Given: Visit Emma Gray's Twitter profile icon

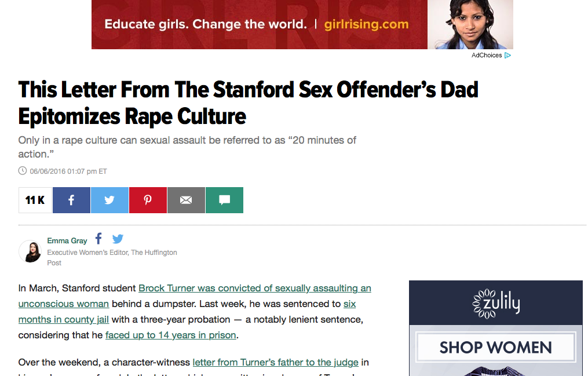Looking at the screenshot, I should (x=118, y=239).
